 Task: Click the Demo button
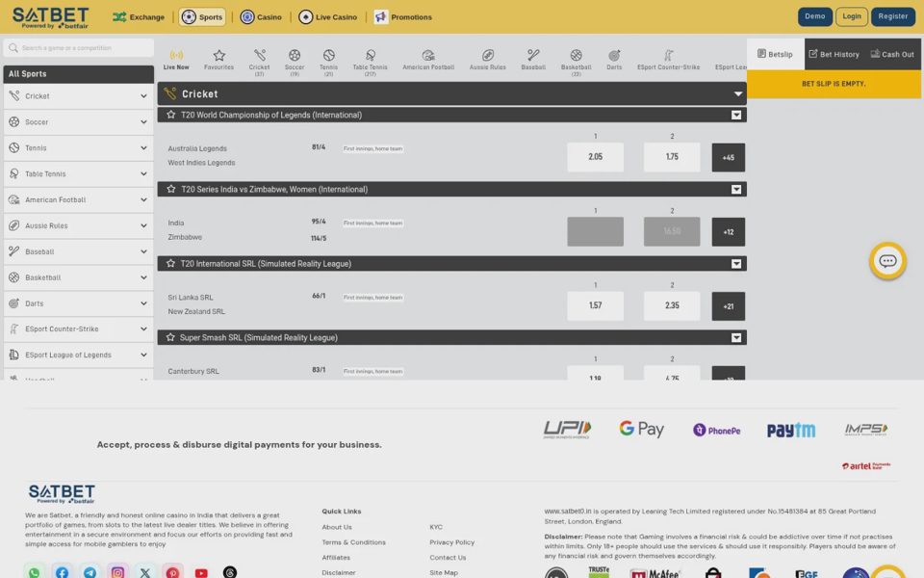click(x=815, y=16)
